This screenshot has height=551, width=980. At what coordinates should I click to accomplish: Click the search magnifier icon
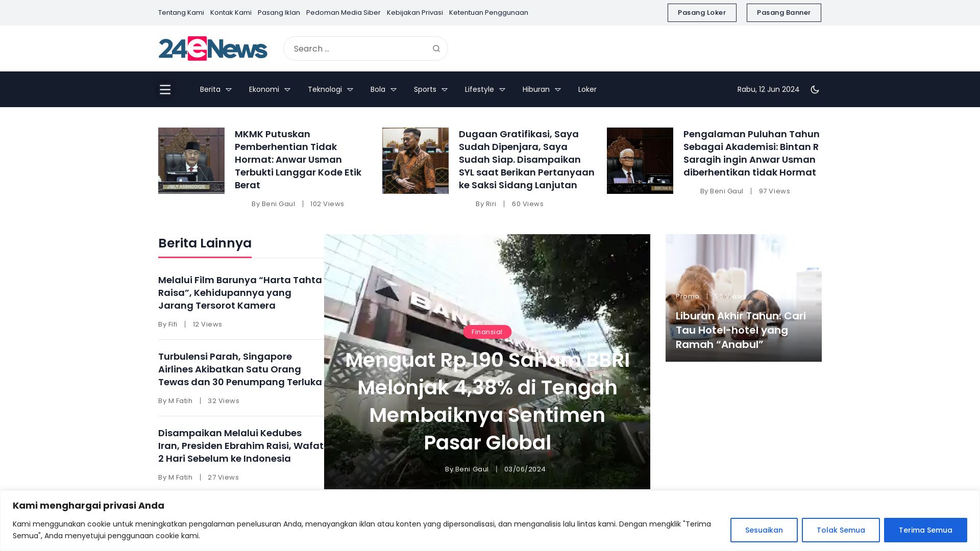coord(436,48)
